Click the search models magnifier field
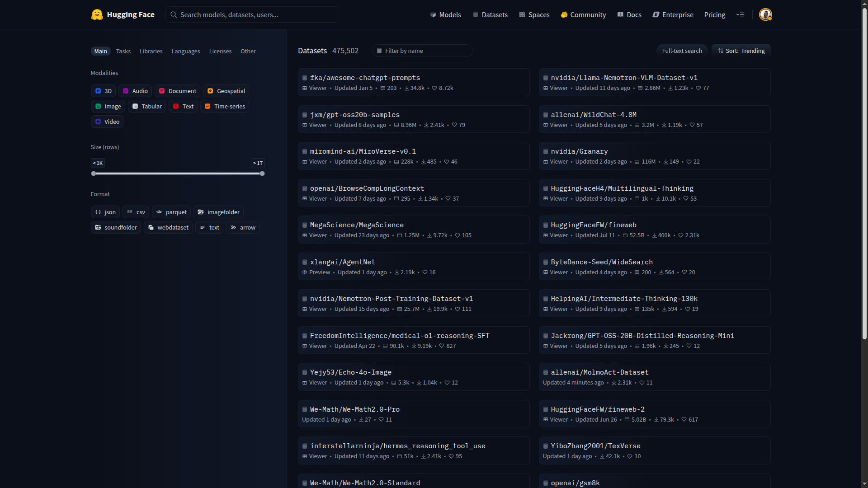Screen dimensions: 868x488 tap(252, 14)
